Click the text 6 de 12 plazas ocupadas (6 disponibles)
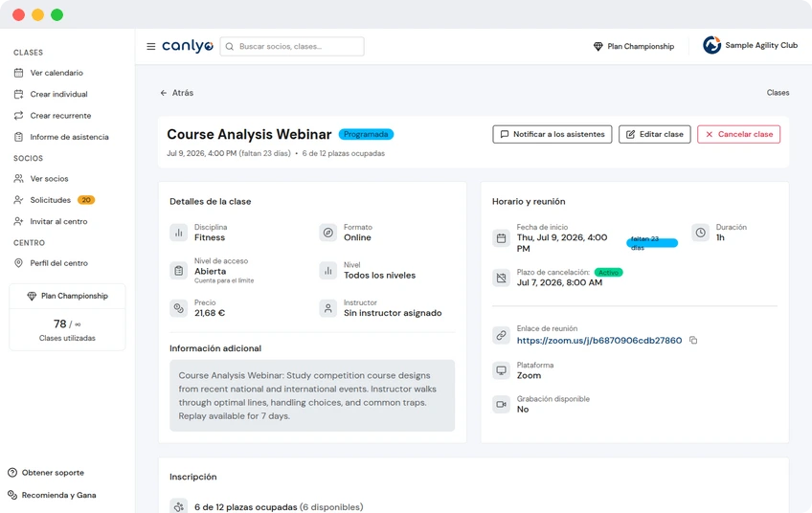This screenshot has height=513, width=812. pyautogui.click(x=279, y=507)
